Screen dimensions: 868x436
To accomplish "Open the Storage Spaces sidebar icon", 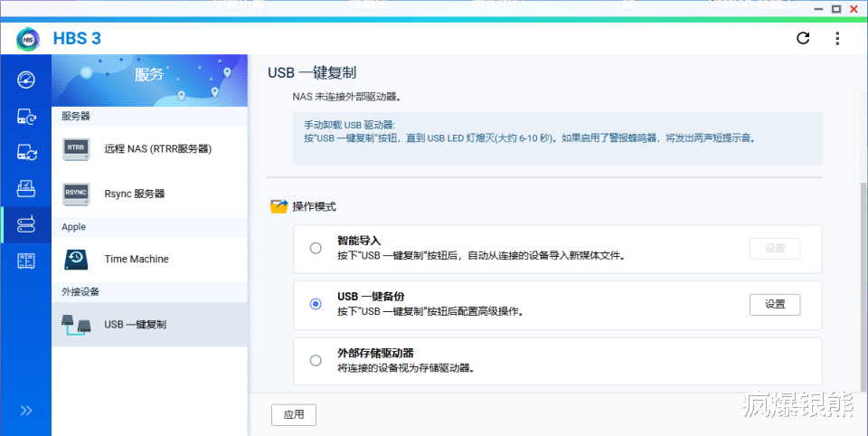I will tap(26, 261).
